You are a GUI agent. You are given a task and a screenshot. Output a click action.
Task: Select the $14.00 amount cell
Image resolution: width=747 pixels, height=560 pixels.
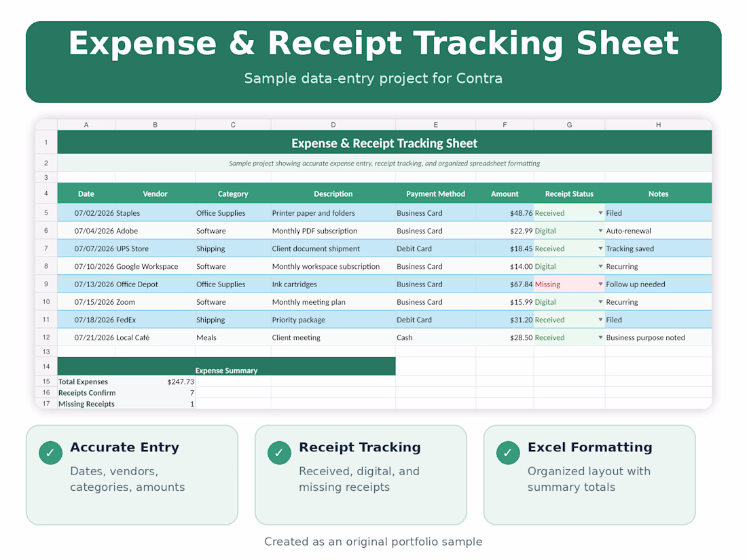click(505, 266)
